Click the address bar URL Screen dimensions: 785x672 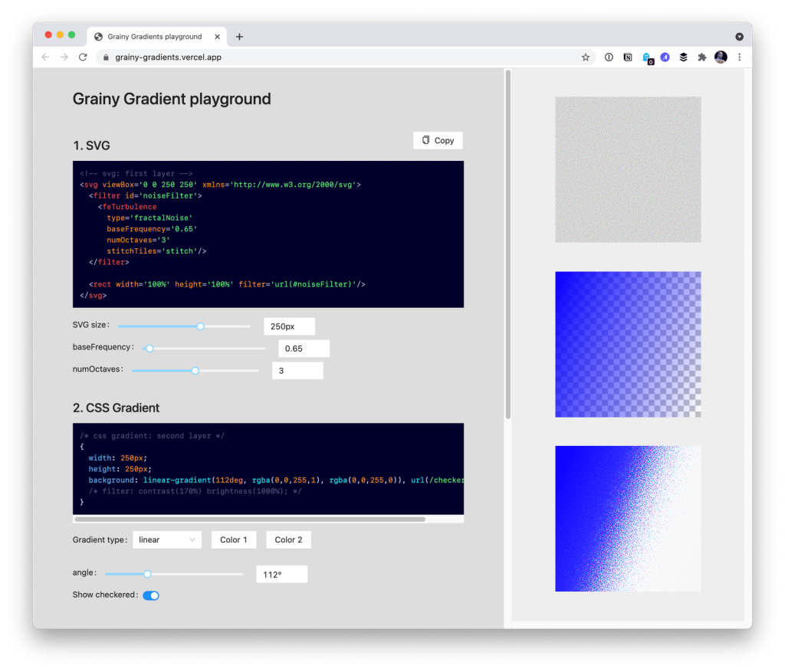point(169,57)
